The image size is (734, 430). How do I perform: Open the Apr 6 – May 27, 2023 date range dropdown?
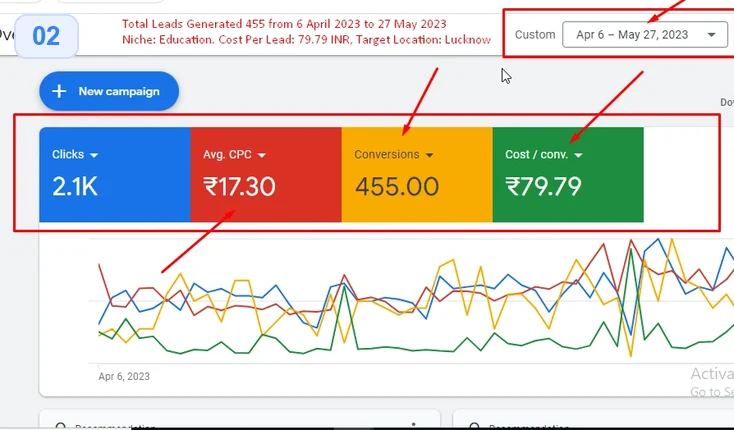click(x=645, y=35)
